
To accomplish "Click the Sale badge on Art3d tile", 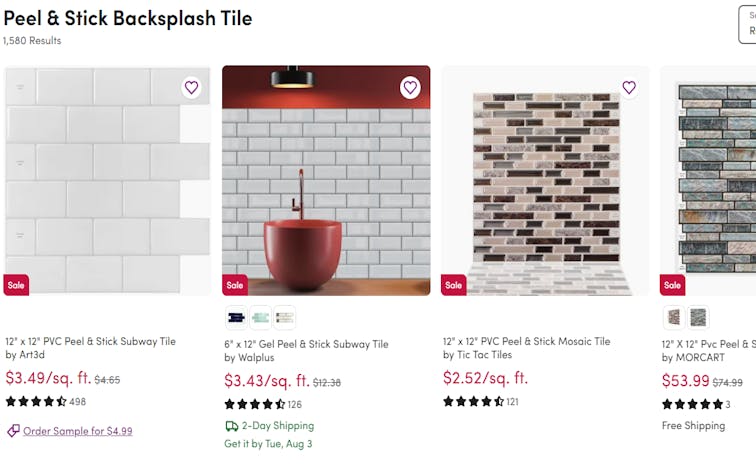I will click(x=16, y=284).
